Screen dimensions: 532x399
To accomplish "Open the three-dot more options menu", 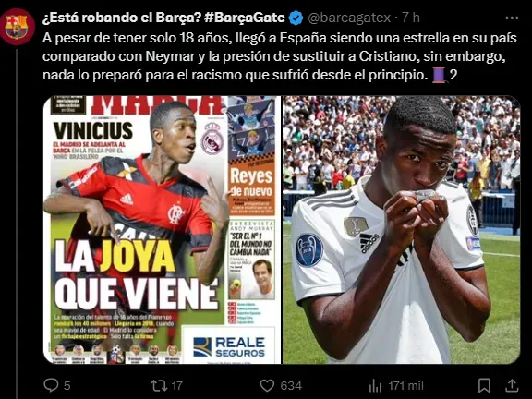I will click(x=512, y=18).
